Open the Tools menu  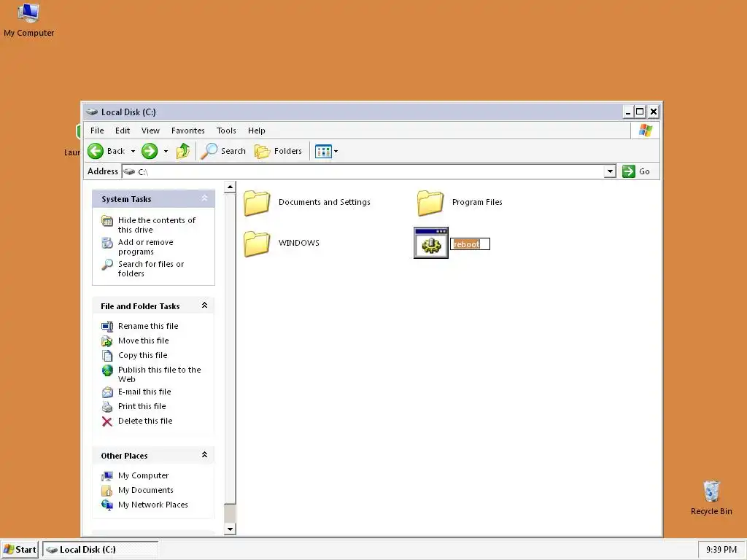coord(226,131)
